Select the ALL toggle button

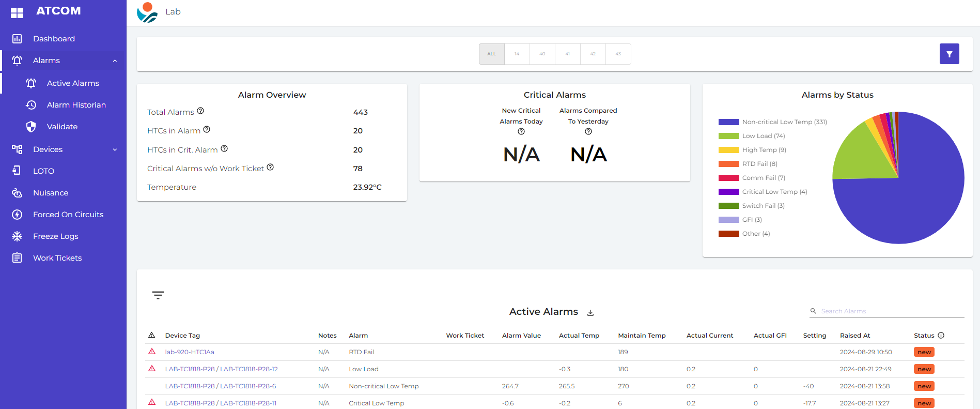[491, 54]
